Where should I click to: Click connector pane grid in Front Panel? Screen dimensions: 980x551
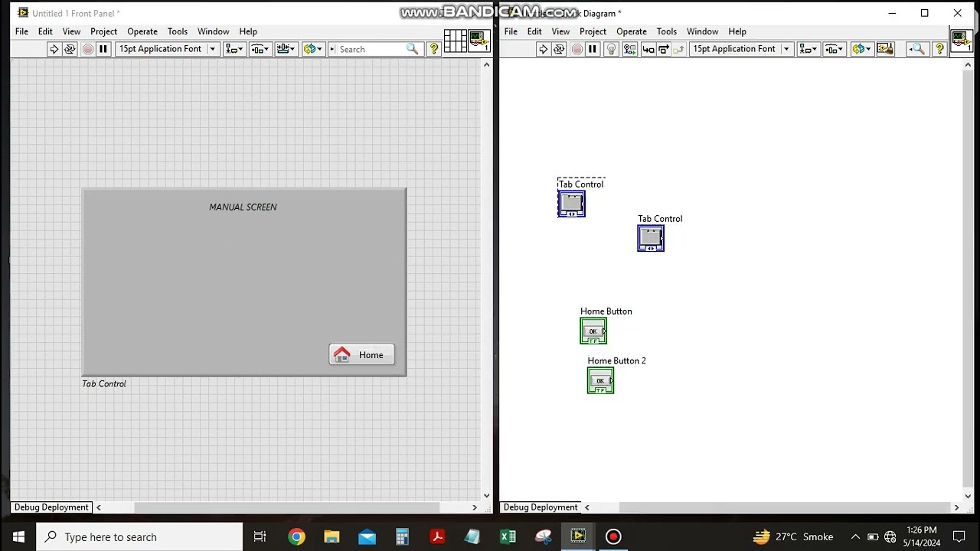[455, 41]
